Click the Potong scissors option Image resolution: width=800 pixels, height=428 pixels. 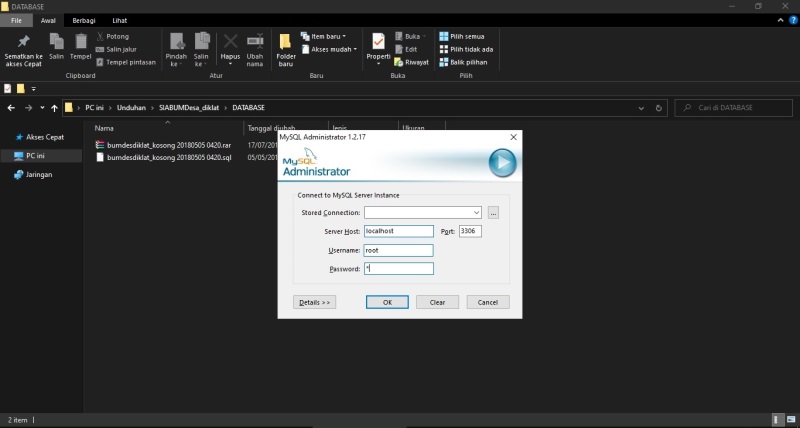point(113,37)
